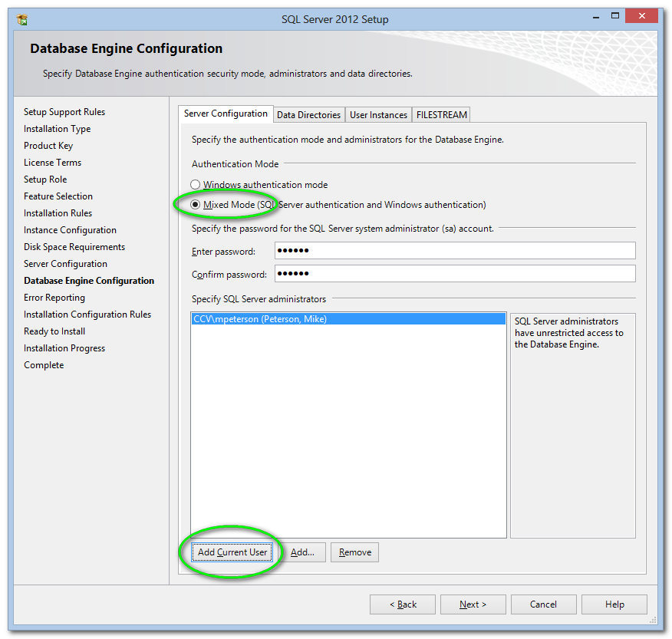Close the SQL Server 2012 Setup window
This screenshot has height=639, width=672.
click(x=641, y=16)
